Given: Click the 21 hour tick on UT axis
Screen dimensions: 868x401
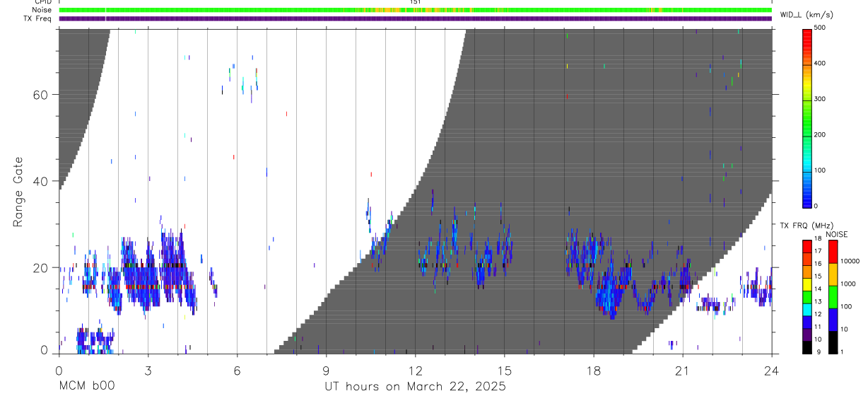Looking at the screenshot, I should click(682, 370).
